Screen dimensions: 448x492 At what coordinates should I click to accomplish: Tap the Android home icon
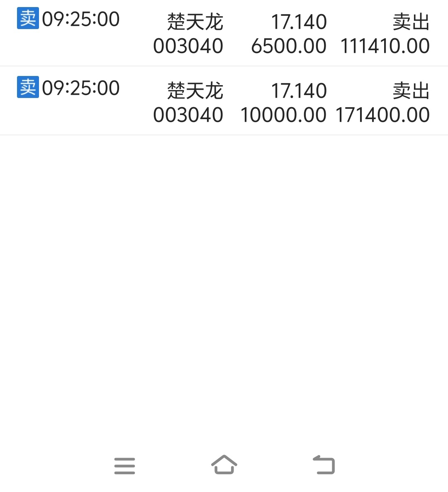(x=224, y=464)
